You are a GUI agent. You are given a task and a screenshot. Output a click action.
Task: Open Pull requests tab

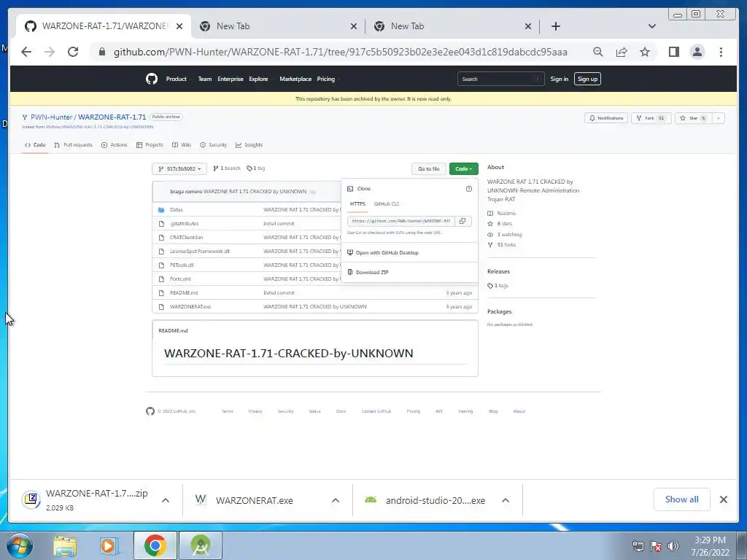74,145
